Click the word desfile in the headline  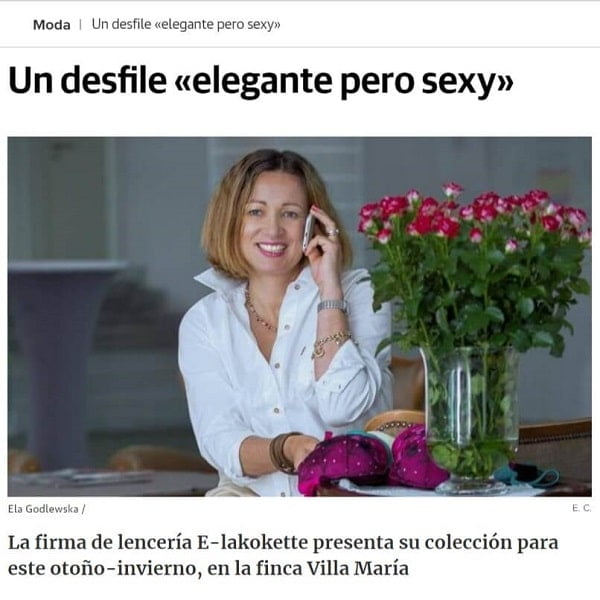pyautogui.click(x=113, y=80)
